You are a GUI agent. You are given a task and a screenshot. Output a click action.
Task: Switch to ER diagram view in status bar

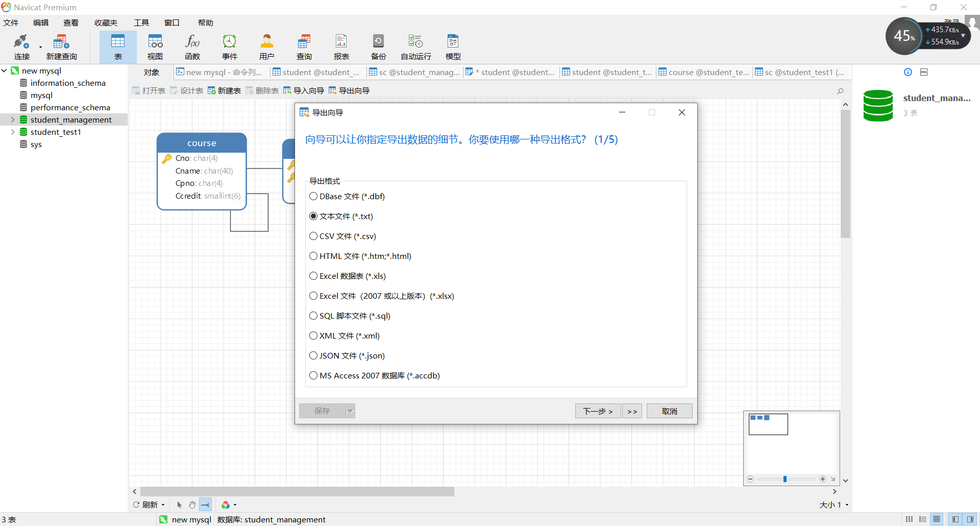937,519
